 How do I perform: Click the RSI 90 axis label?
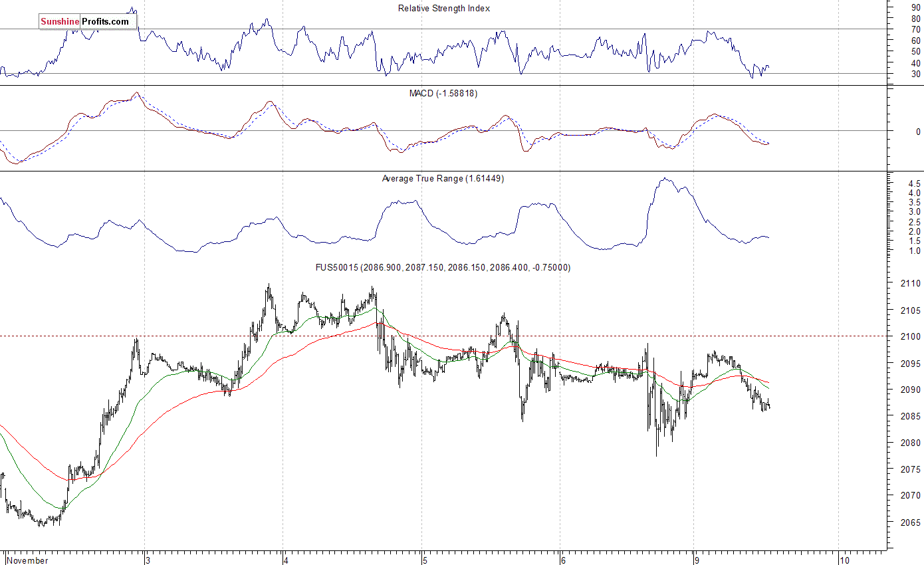click(915, 7)
